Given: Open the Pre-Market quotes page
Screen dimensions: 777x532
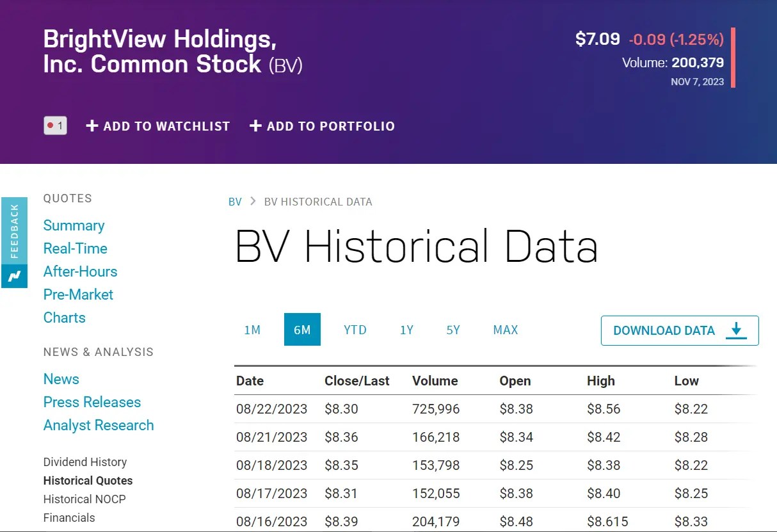Looking at the screenshot, I should [x=78, y=294].
